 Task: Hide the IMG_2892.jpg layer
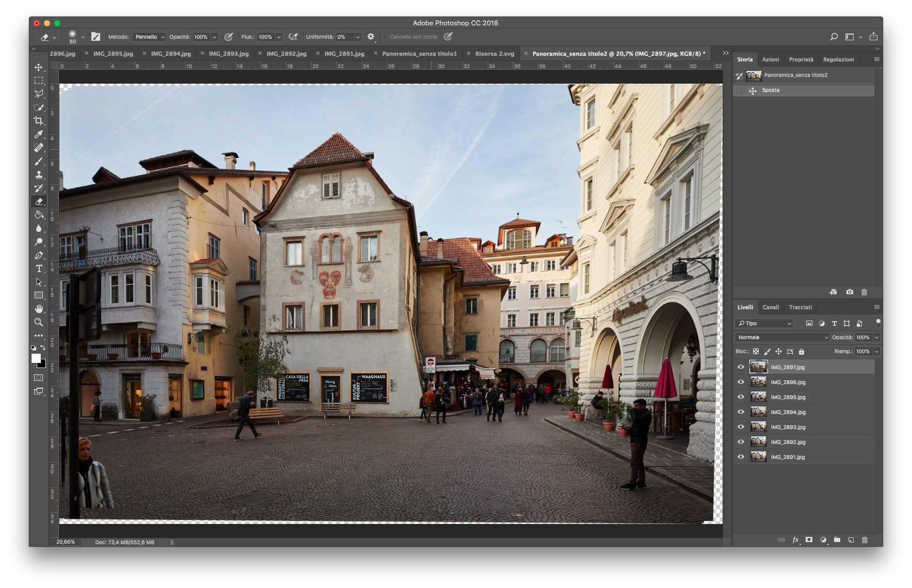pos(741,442)
